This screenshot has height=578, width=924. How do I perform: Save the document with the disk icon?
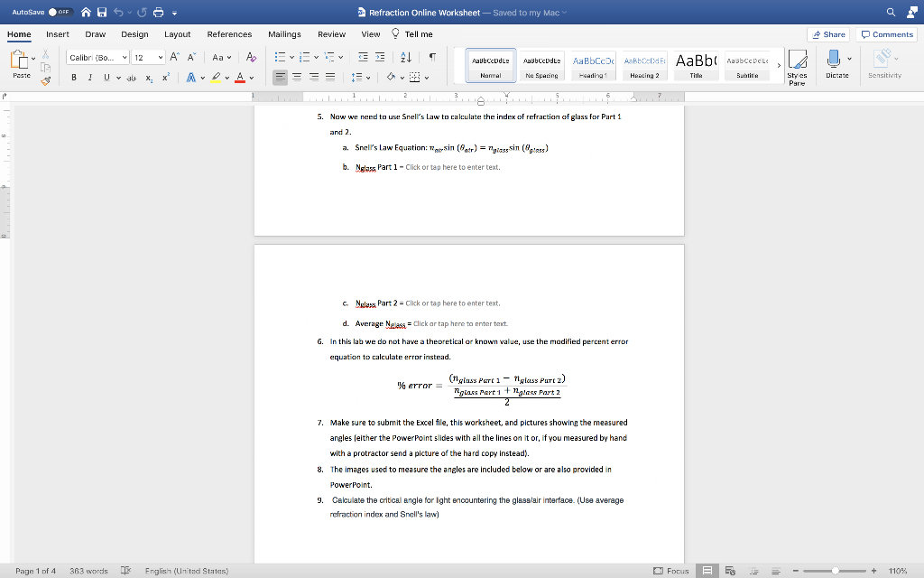pyautogui.click(x=102, y=13)
